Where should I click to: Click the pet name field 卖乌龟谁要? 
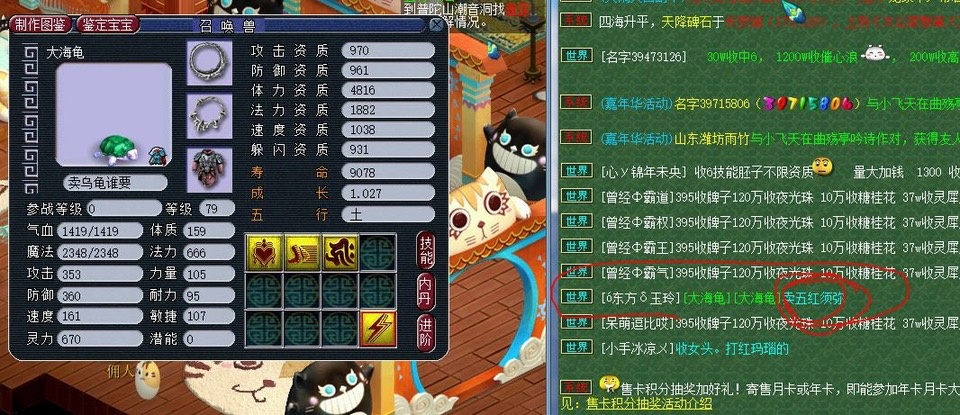(115, 182)
